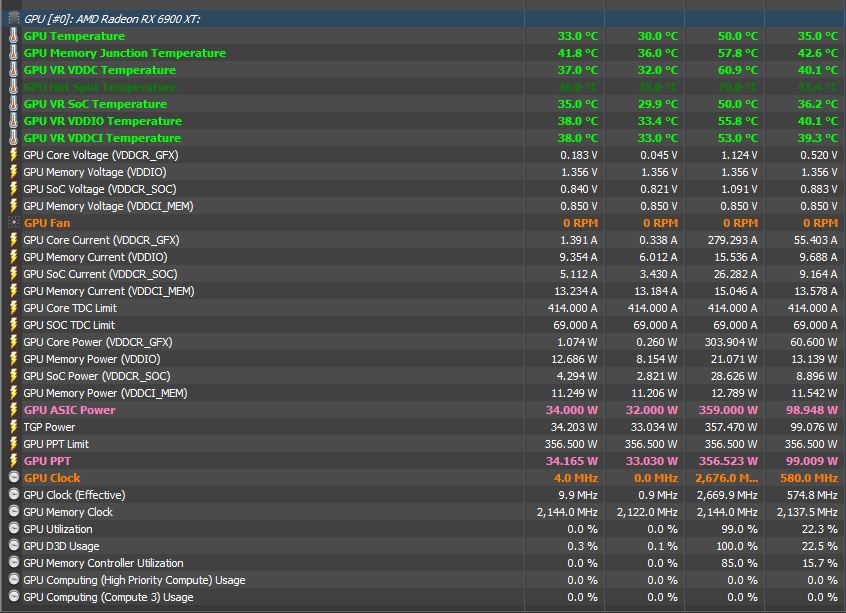The height and width of the screenshot is (613, 846).
Task: Select the GPU Memory Power (VDDCI_MEM) label
Action: pos(105,393)
